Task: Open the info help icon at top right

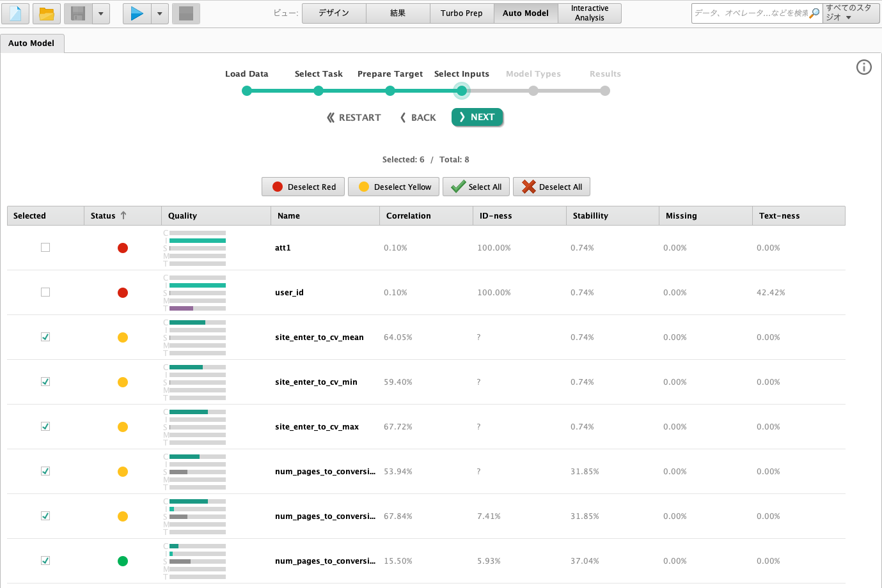Action: pos(864,67)
